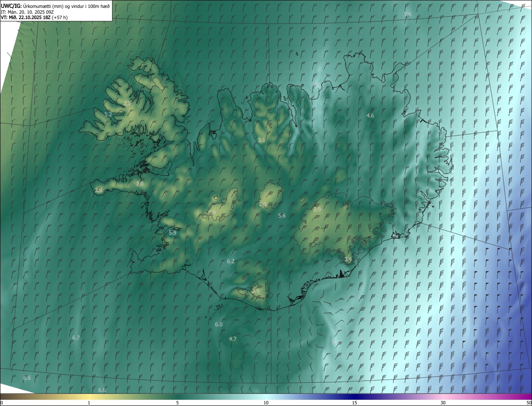Click the 4.7 value on the map
The height and width of the screenshot is (406, 532).
coord(233,339)
